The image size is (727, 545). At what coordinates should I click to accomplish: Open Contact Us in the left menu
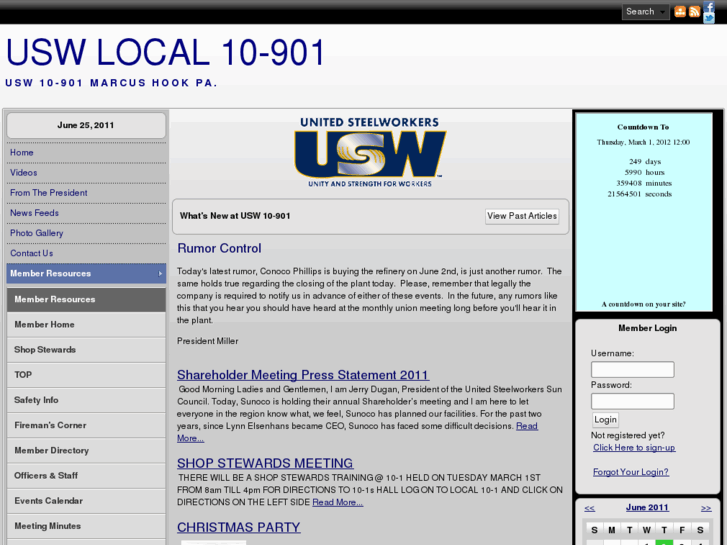32,253
